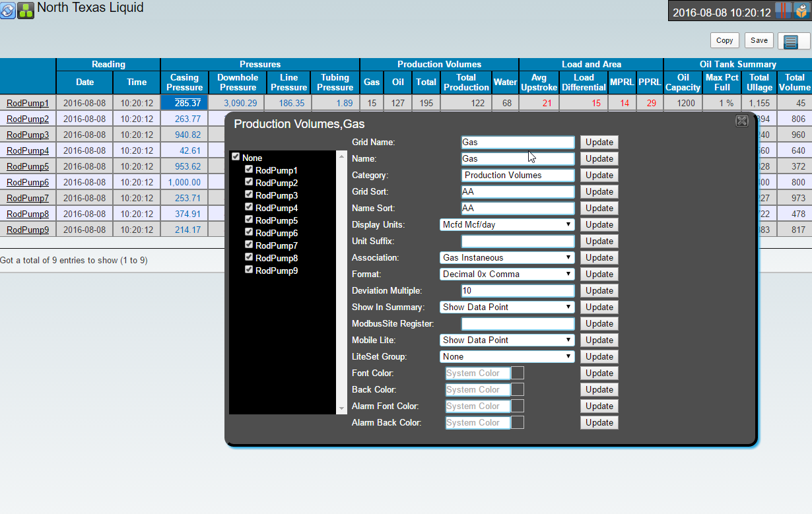The height and width of the screenshot is (514, 812).
Task: Click the Casing Pressure column header
Action: [185, 82]
